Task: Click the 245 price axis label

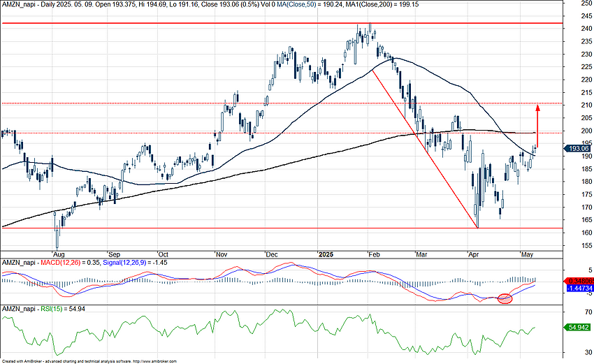Action: [x=586, y=16]
